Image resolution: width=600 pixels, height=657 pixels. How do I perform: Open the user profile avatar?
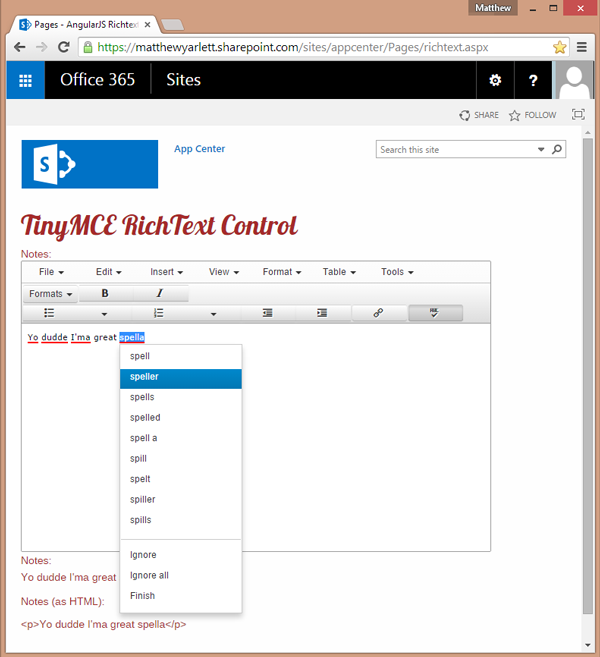(574, 80)
